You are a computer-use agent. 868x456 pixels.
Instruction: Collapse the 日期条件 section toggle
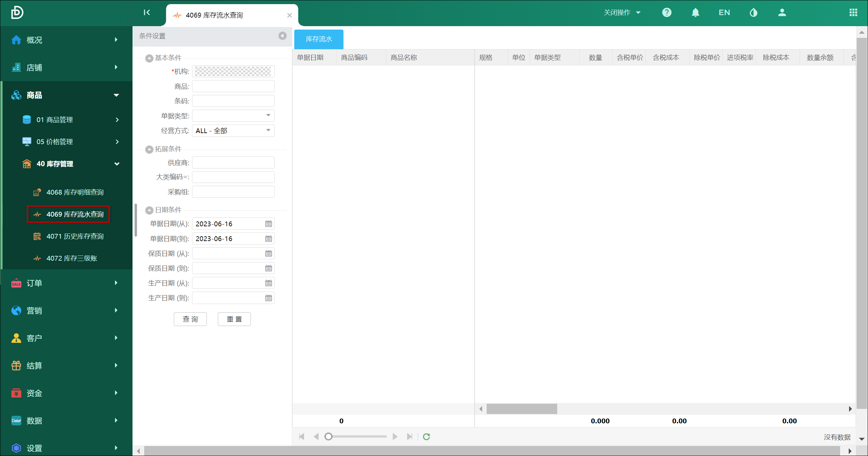click(x=149, y=210)
